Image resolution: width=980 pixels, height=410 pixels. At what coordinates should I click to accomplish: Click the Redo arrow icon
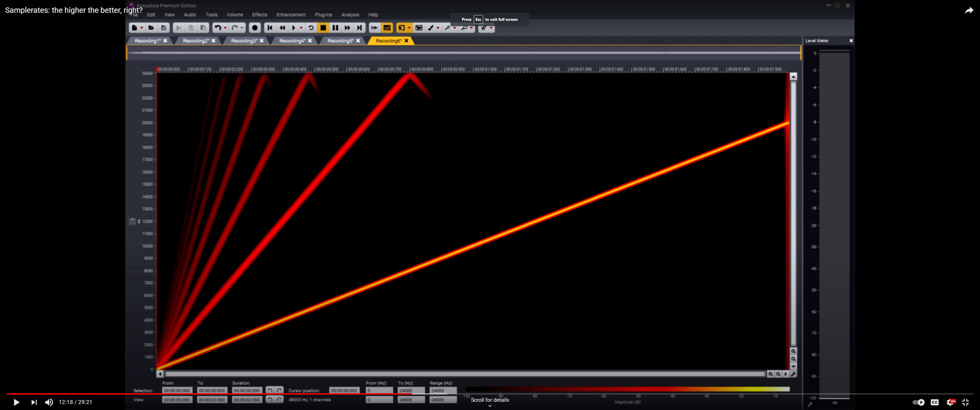click(x=235, y=28)
